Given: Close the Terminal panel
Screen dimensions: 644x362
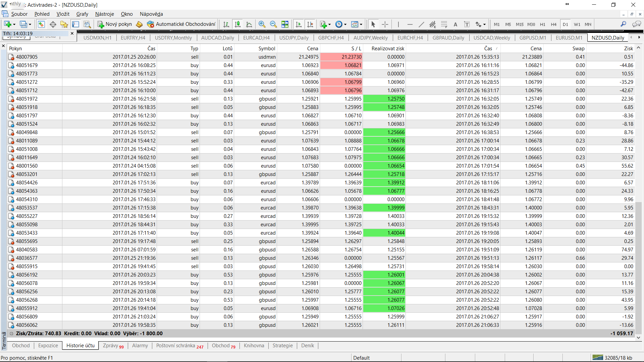Looking at the screenshot, I should click(3, 46).
